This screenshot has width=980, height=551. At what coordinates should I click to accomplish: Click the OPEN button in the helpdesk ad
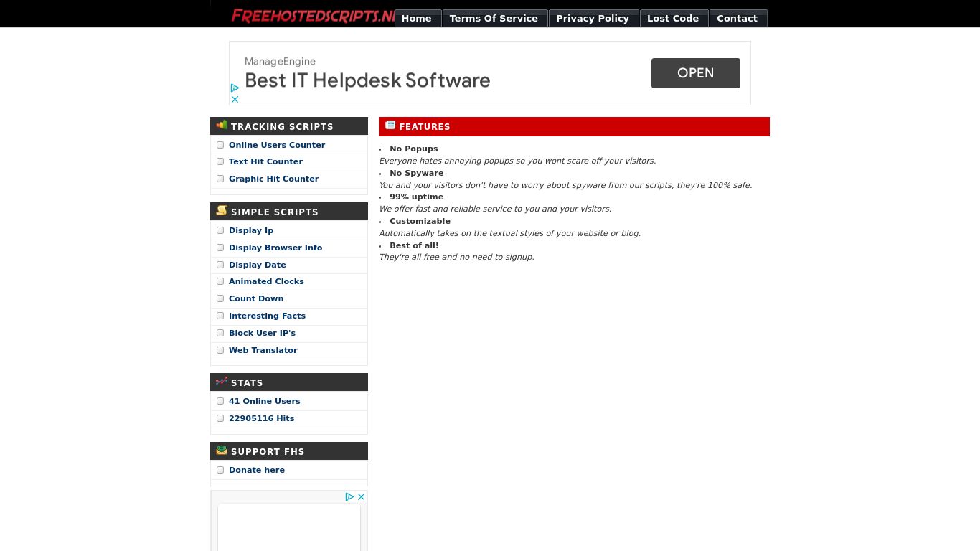pyautogui.click(x=695, y=73)
